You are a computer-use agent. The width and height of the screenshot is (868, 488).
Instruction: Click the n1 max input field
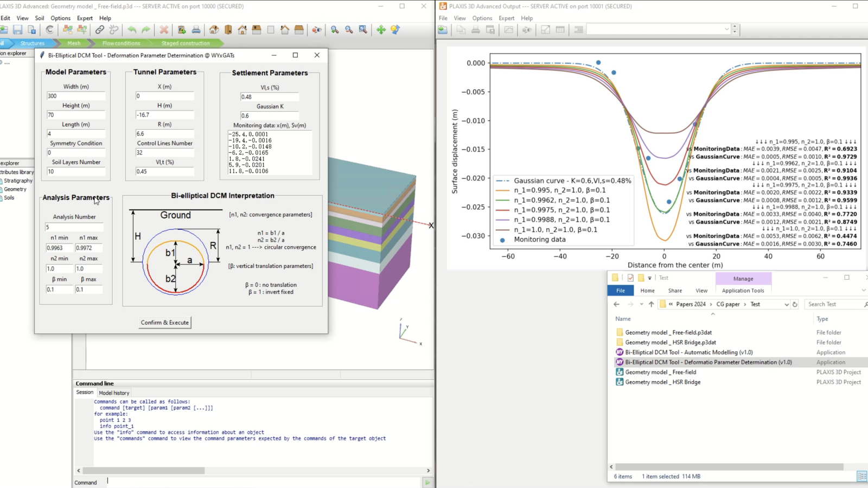pyautogui.click(x=88, y=248)
